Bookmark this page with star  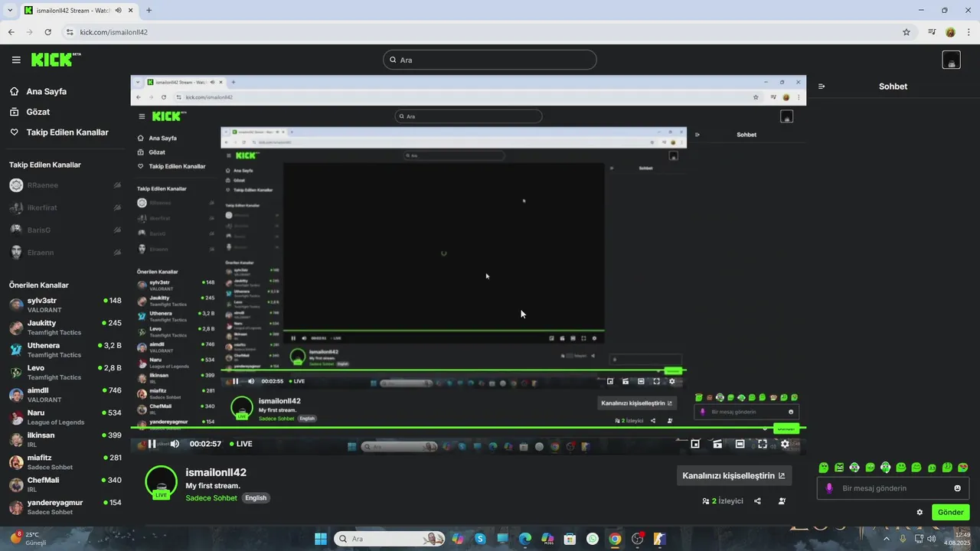coord(906,32)
